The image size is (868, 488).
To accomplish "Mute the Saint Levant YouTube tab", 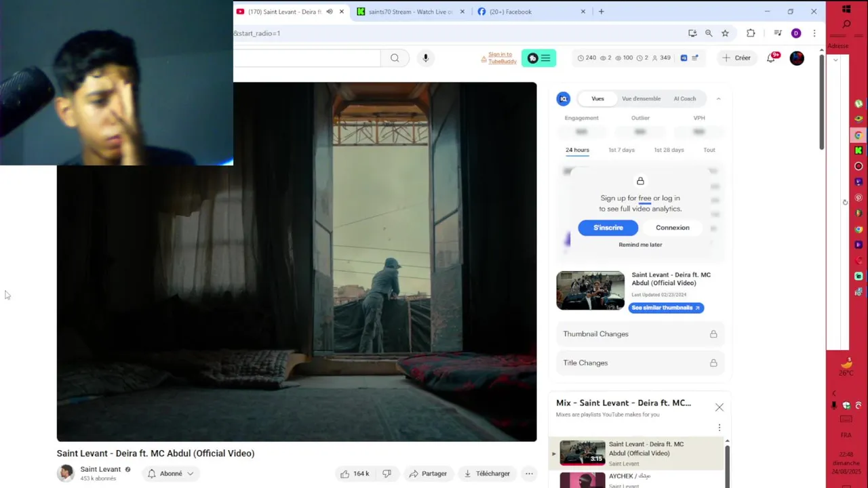I will pyautogui.click(x=330, y=12).
